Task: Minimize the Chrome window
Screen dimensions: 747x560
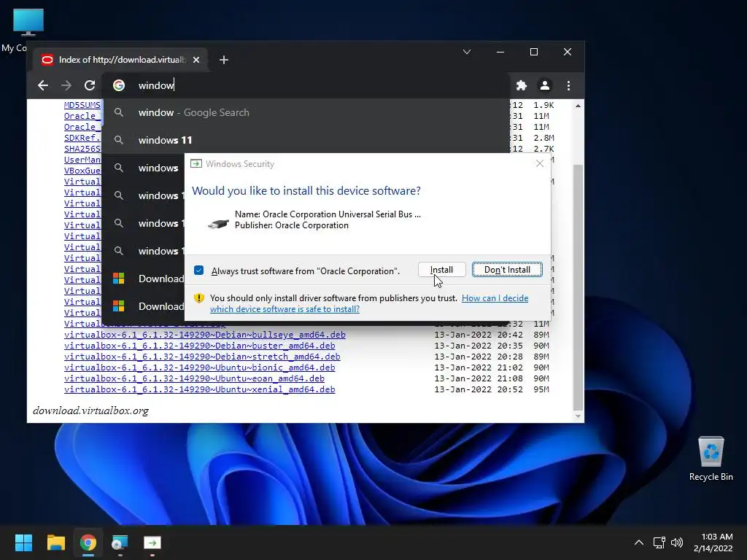Action: [x=500, y=52]
